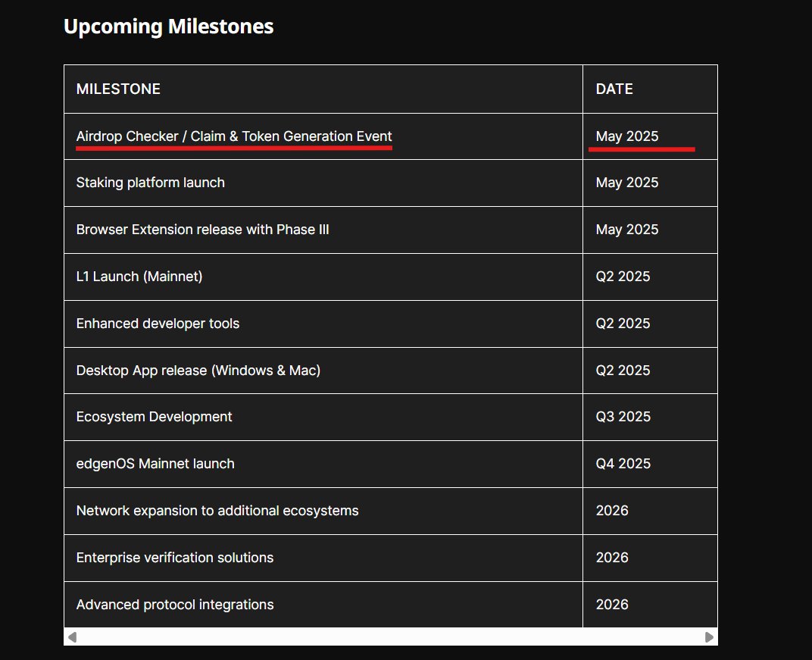Select Airdrop Checker / Claim & Token Generation Event
This screenshot has width=812, height=660.
click(234, 136)
